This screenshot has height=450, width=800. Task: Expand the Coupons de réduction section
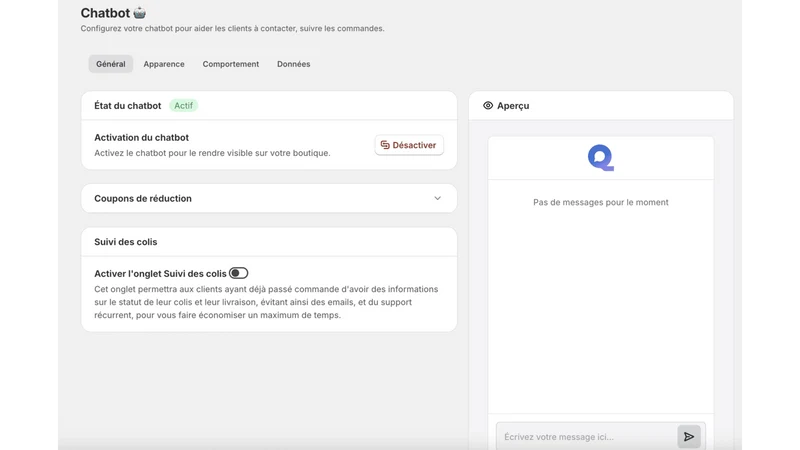[x=269, y=198]
